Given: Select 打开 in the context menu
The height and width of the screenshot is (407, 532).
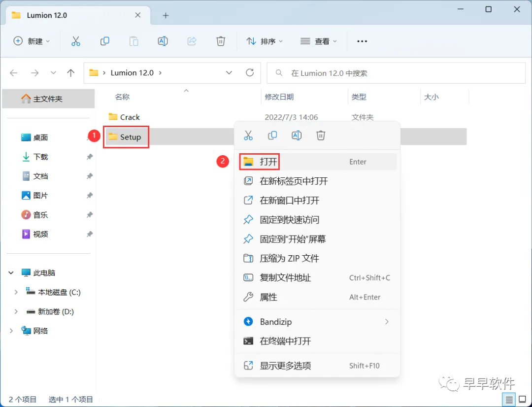Looking at the screenshot, I should (318, 162).
